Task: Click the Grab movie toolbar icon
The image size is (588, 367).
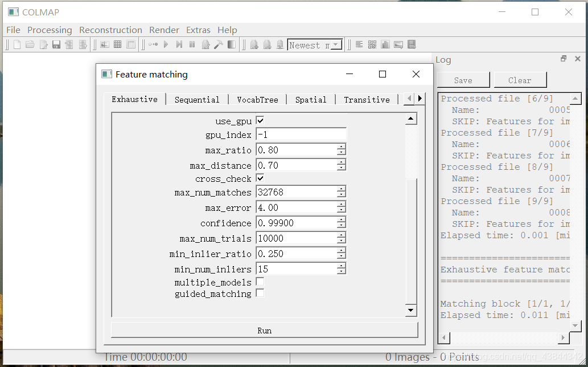Action: (412, 44)
